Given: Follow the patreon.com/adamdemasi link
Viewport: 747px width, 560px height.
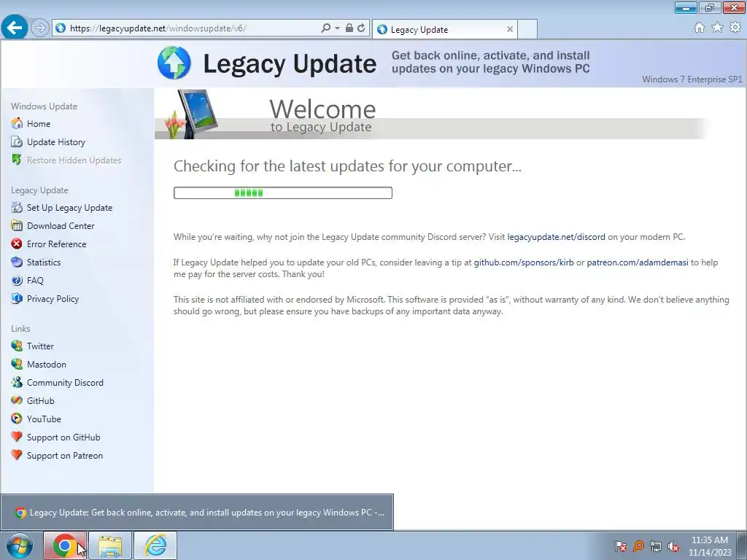Looking at the screenshot, I should (638, 262).
